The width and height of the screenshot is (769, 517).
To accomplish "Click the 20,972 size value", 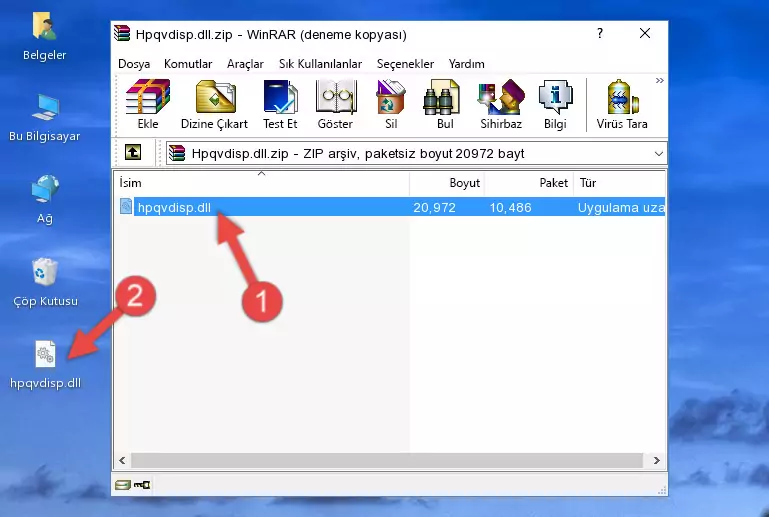I will [x=435, y=207].
